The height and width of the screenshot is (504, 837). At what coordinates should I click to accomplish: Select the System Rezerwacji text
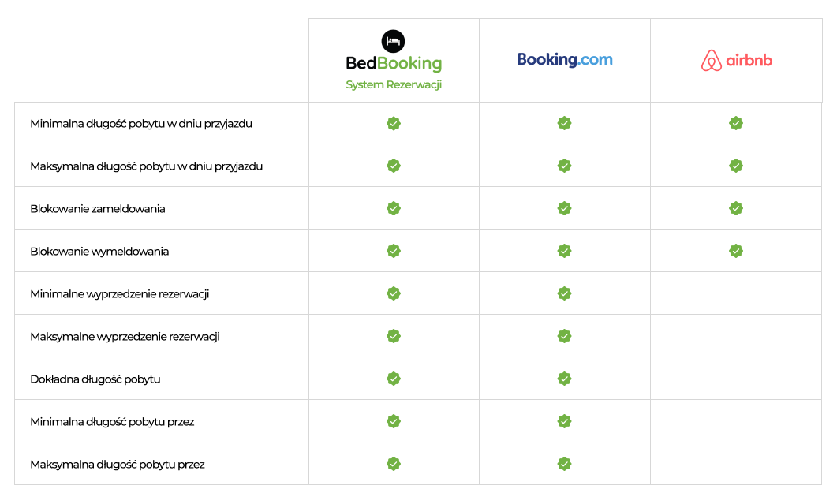[394, 84]
